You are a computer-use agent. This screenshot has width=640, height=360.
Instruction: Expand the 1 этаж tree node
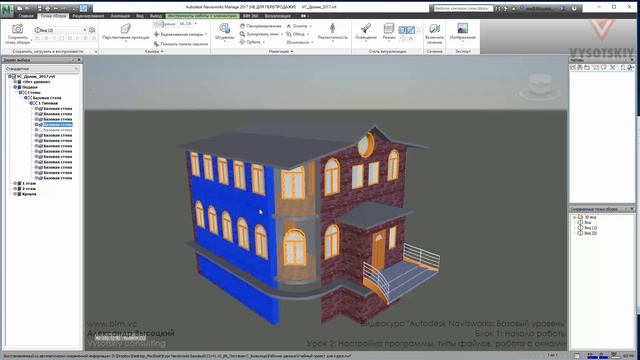coord(15,183)
